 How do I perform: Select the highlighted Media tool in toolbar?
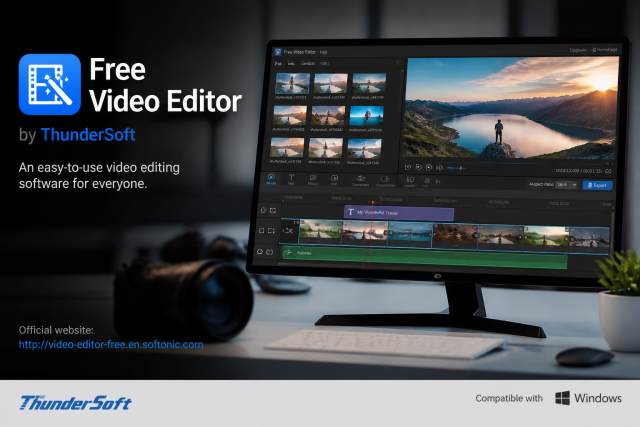tap(271, 179)
